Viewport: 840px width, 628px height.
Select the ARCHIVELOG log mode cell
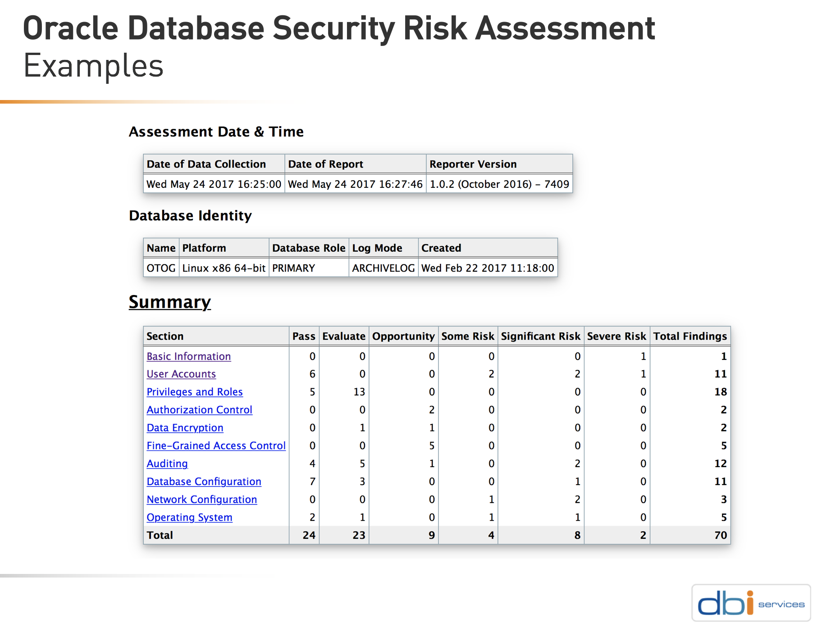coord(383,268)
